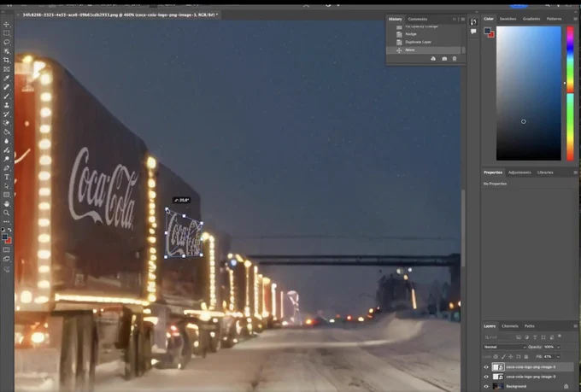Open the Properties panel options menu
581x392 pixels.
click(x=575, y=173)
